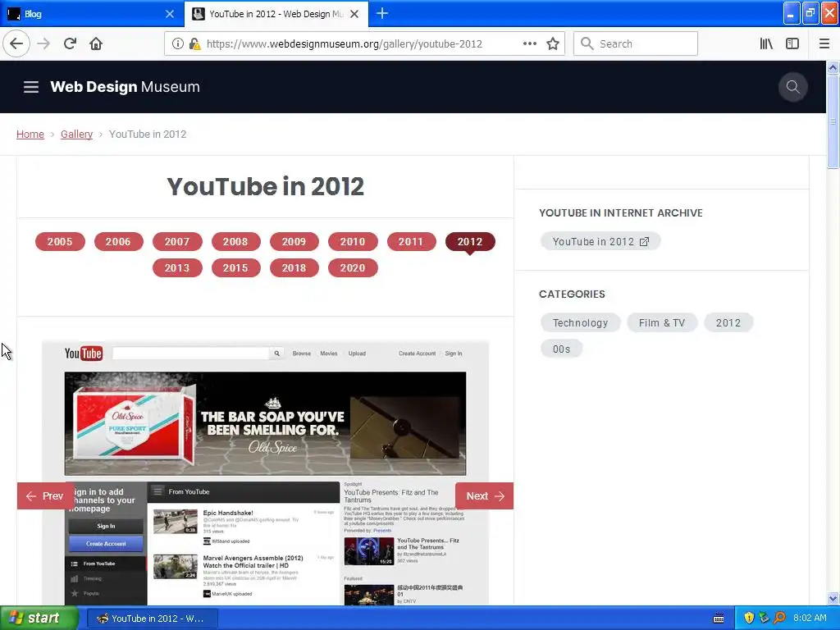Click the magnifier tray icon
The width and height of the screenshot is (840, 630).
click(x=779, y=619)
